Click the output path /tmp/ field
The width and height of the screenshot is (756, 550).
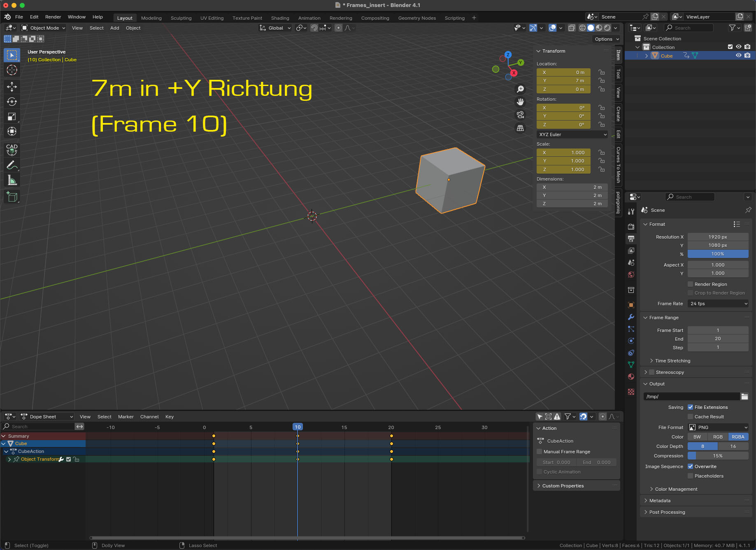(691, 397)
